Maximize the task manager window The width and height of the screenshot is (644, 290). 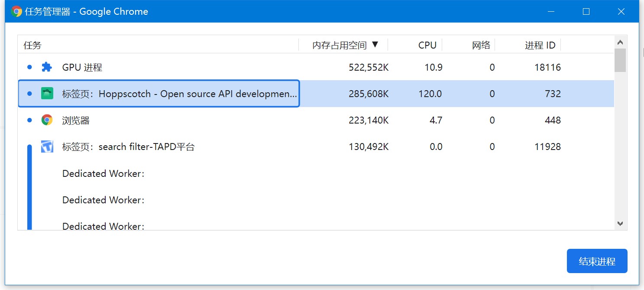pos(586,12)
